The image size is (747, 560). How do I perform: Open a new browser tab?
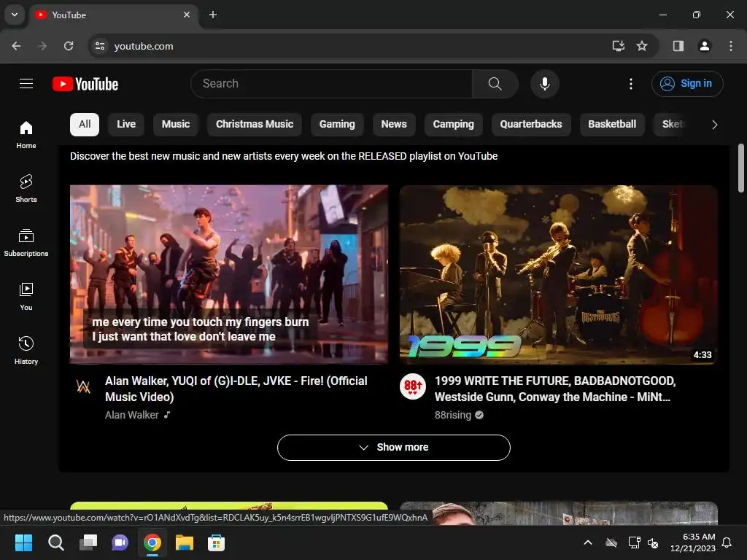pos(213,15)
